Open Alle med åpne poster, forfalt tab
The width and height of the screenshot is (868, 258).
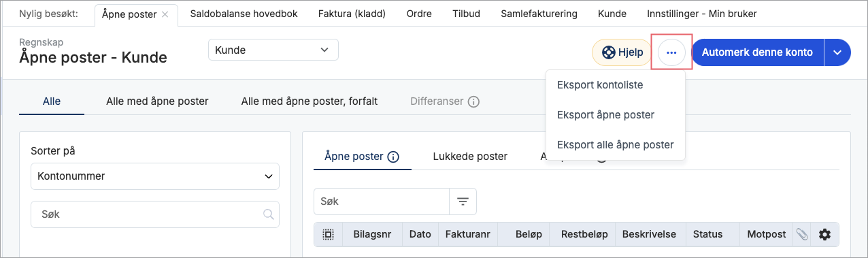pyautogui.click(x=310, y=101)
